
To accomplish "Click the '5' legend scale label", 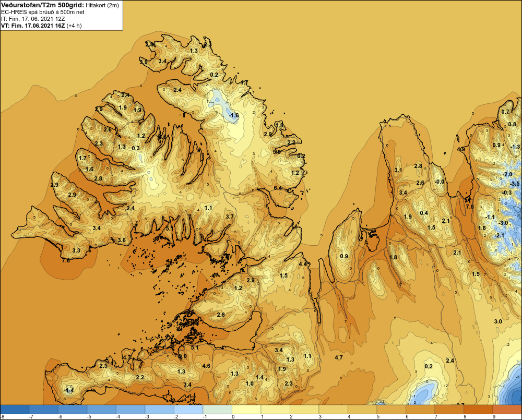I will [x=378, y=417].
